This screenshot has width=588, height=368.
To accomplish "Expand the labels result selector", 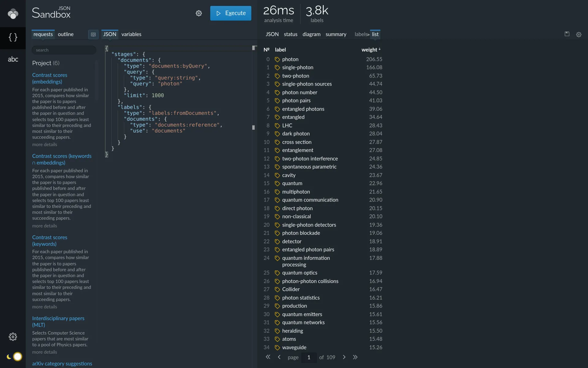I will coord(362,34).
